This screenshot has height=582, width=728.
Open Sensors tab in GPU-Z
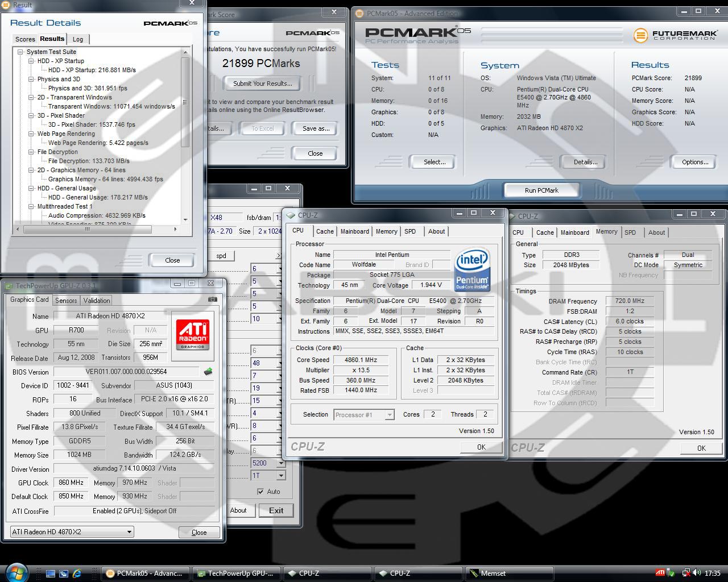(x=66, y=301)
